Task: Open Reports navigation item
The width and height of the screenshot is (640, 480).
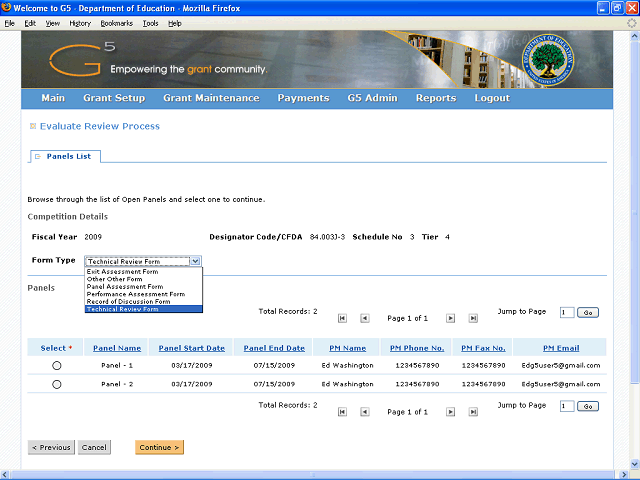Action: (436, 98)
